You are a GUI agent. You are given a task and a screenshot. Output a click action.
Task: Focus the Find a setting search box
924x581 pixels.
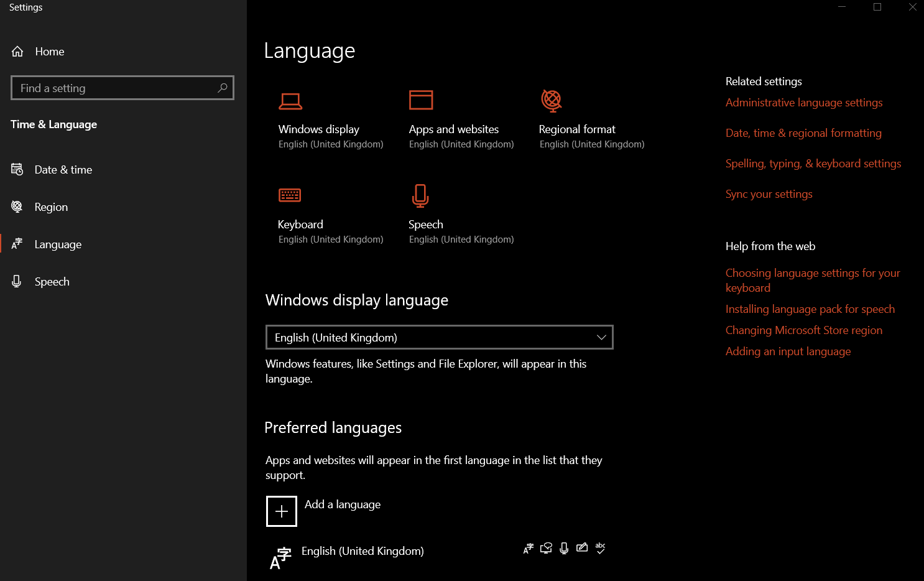(x=115, y=88)
